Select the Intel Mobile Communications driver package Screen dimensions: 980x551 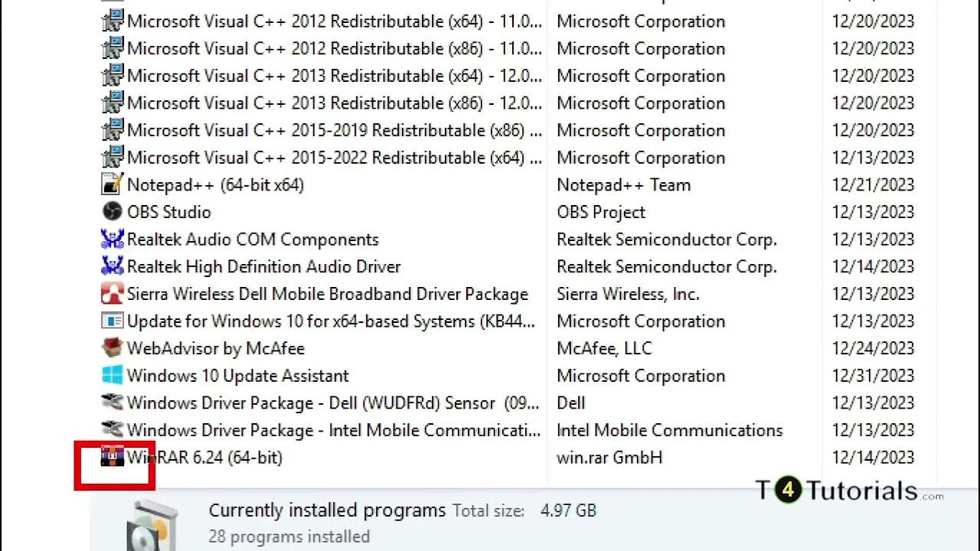334,430
